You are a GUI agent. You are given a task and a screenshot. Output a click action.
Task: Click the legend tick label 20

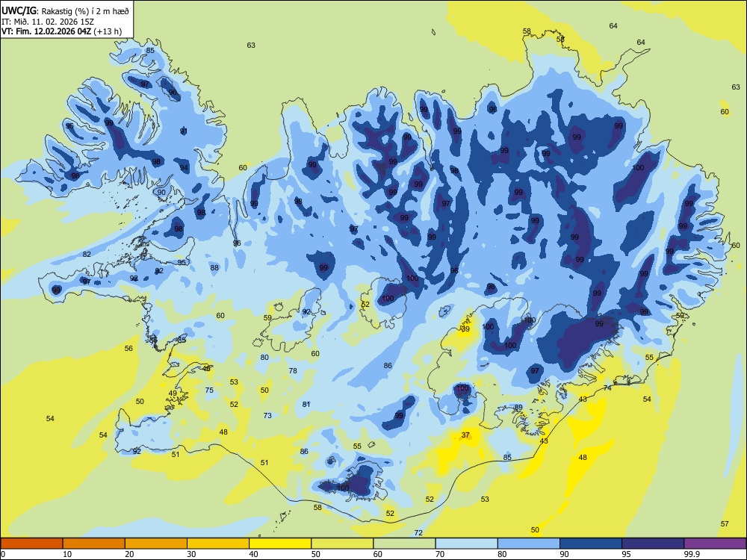pos(129,554)
